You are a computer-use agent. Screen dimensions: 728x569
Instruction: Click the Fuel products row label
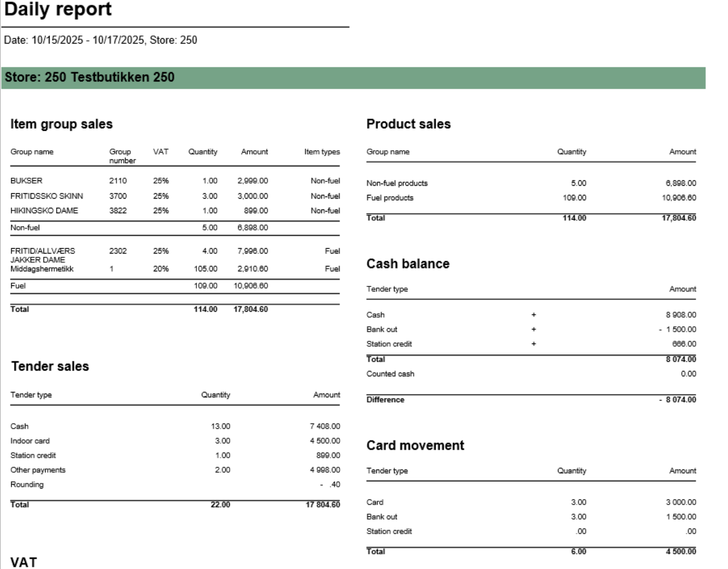click(x=390, y=198)
